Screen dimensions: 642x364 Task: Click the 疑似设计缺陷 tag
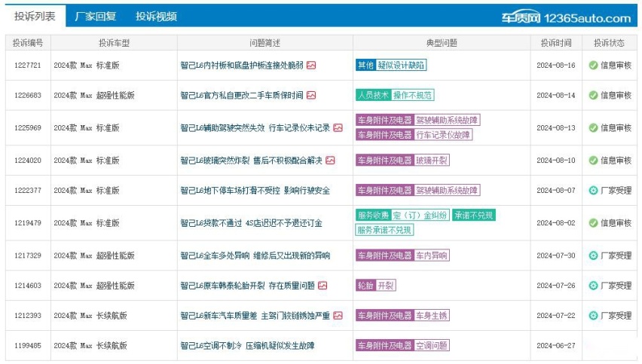coord(401,65)
